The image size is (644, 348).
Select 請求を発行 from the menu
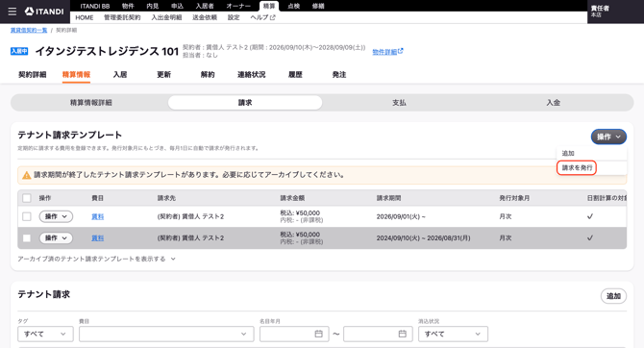577,167
